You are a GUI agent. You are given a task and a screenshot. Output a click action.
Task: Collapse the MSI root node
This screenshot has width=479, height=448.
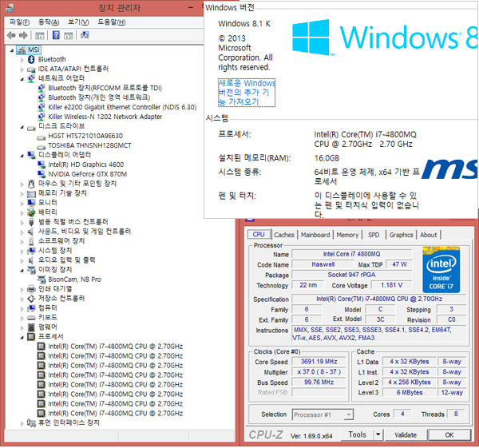click(x=12, y=50)
